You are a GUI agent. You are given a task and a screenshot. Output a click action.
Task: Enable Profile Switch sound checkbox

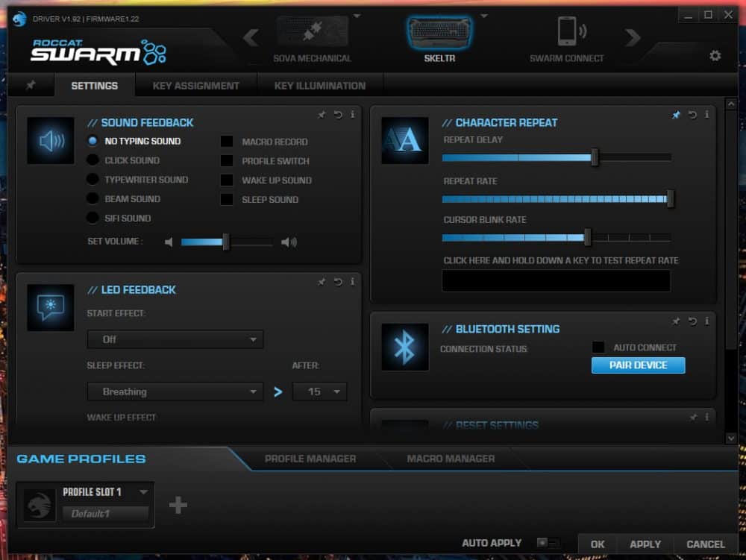click(x=227, y=160)
